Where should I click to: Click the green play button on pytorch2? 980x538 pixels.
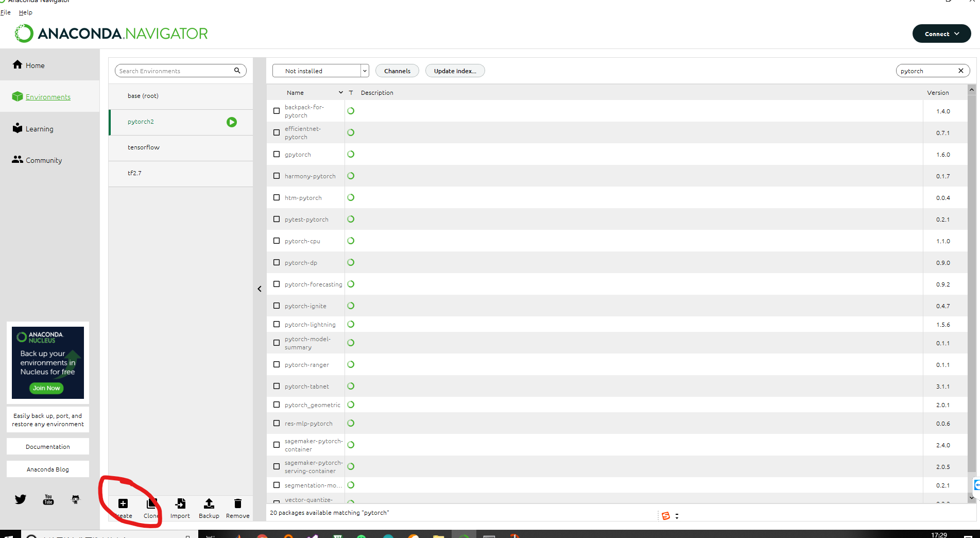tap(232, 122)
